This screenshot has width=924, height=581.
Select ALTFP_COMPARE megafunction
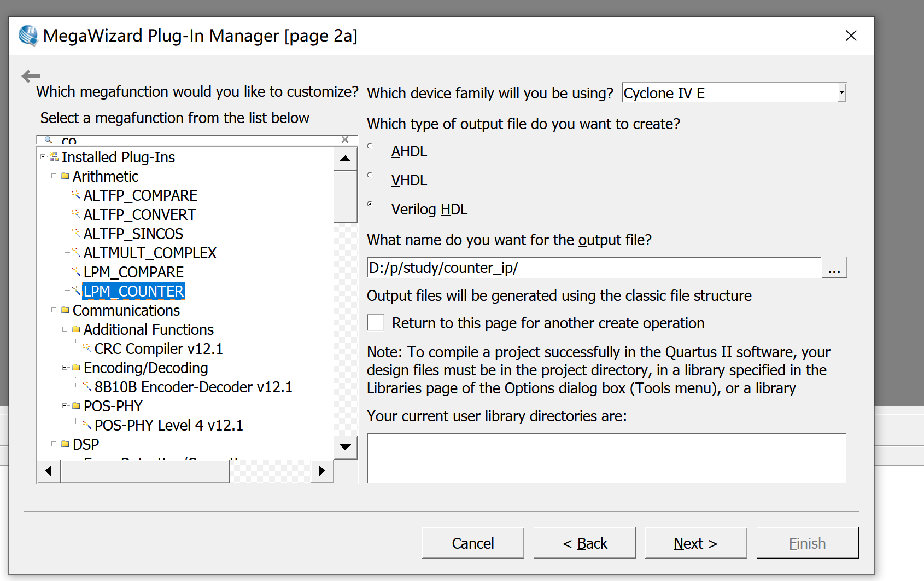click(x=141, y=195)
